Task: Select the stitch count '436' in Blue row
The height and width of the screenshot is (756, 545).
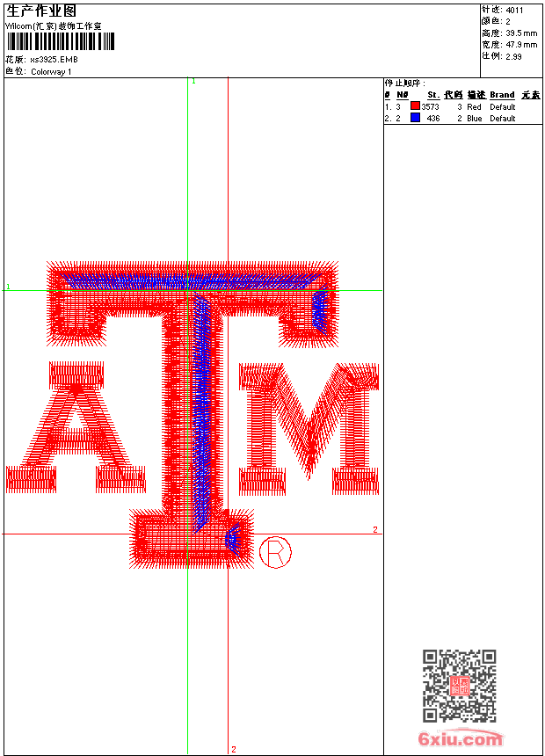Action: (x=433, y=119)
